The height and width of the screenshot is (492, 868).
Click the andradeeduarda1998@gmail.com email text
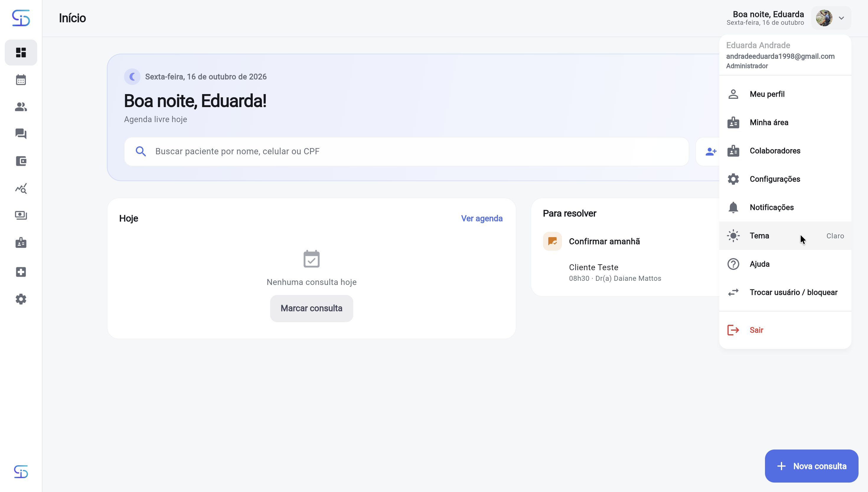(x=780, y=56)
